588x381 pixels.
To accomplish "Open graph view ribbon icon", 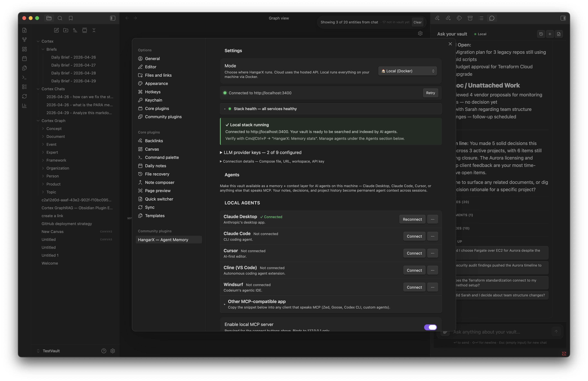I will pyautogui.click(x=25, y=40).
